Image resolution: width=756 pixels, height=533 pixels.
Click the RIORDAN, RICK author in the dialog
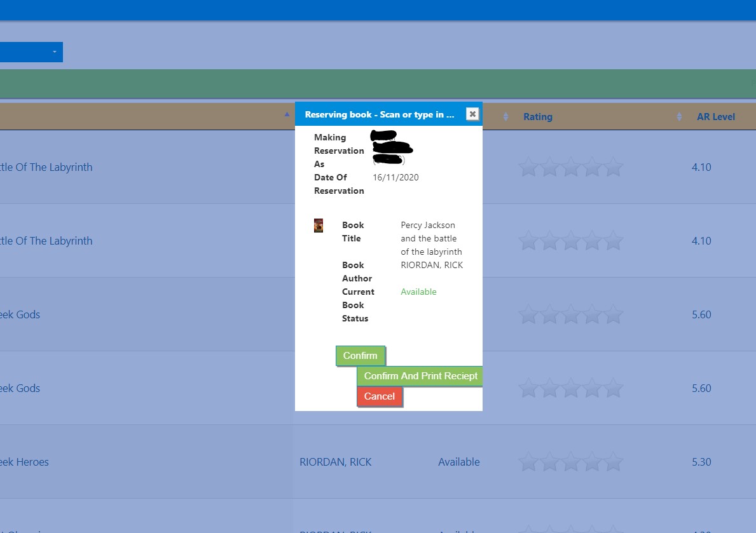pos(432,265)
